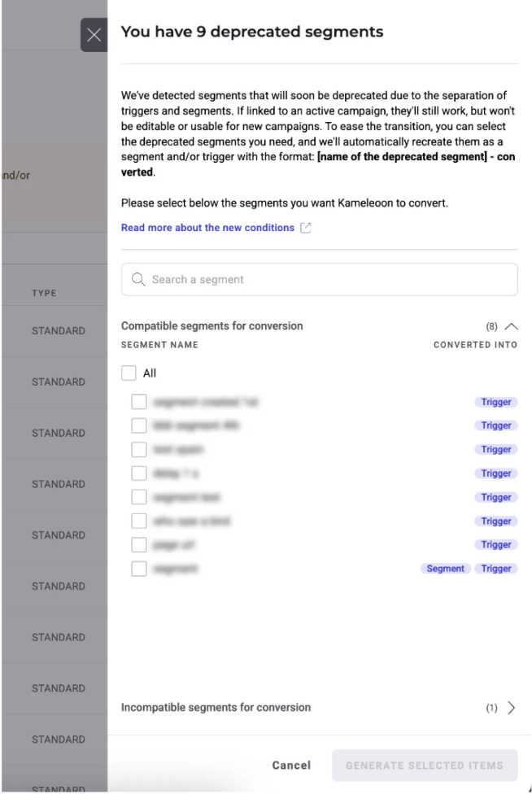Expand Incompatible segments for conversion chevron
Screen dimensions: 532x794
[511, 708]
